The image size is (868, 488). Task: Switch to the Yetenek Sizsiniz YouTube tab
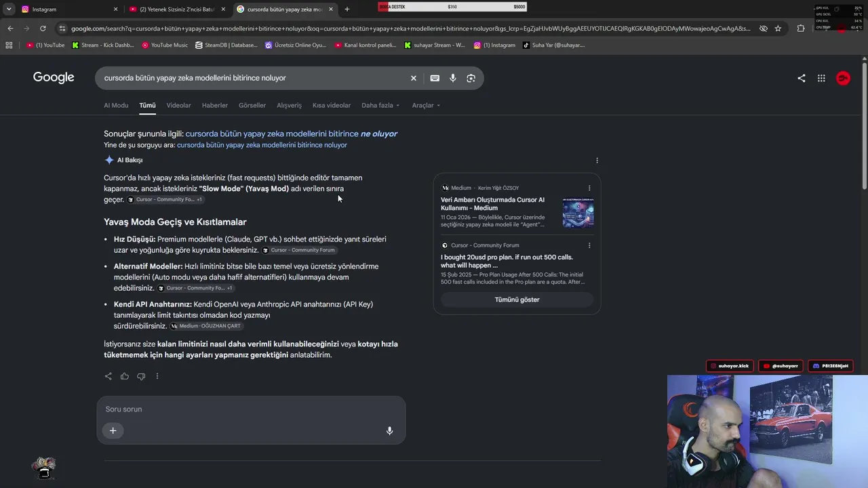tap(178, 9)
